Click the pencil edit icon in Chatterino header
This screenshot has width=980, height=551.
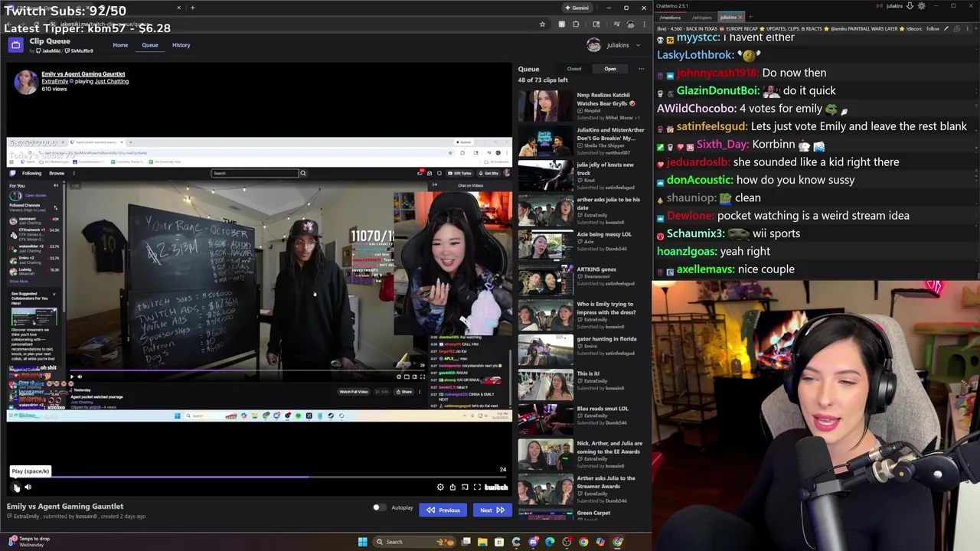coord(946,28)
